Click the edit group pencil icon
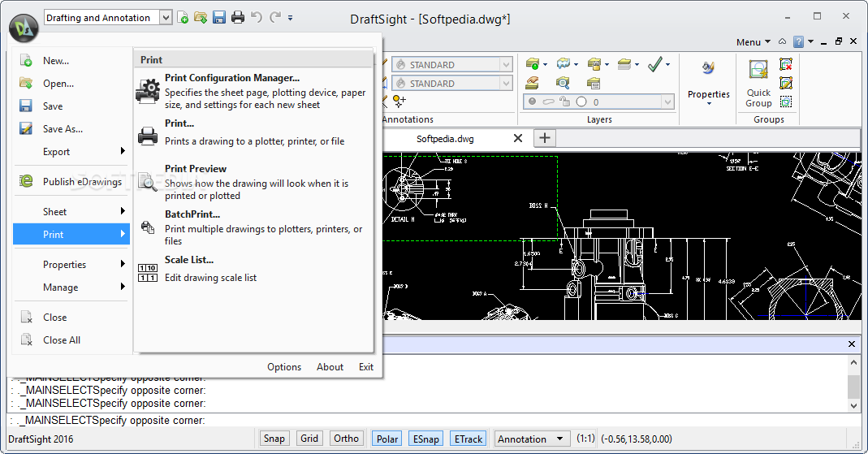Image resolution: width=868 pixels, height=454 pixels. 786,84
